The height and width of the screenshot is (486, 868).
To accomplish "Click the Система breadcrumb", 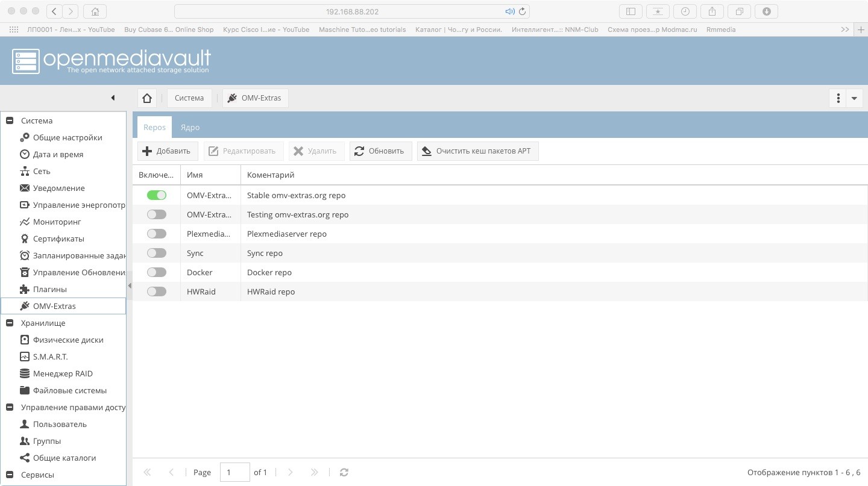I will point(189,98).
